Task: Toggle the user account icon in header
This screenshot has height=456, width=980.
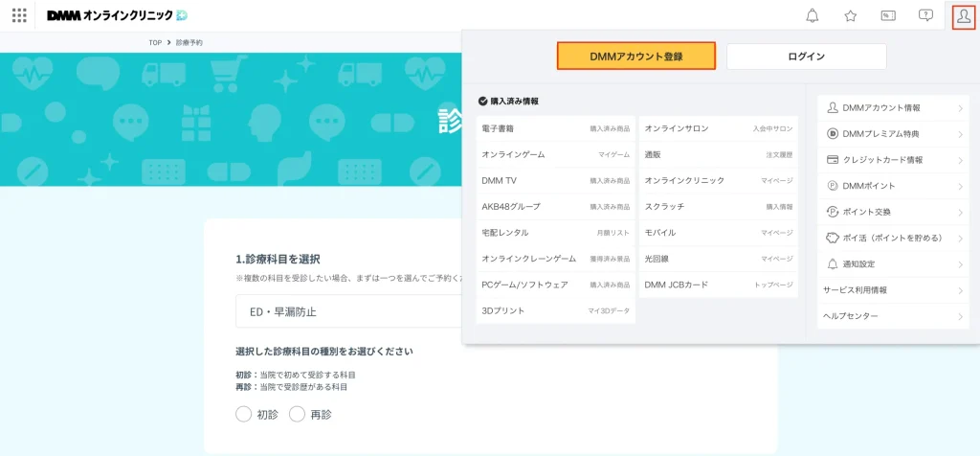Action: (963, 15)
